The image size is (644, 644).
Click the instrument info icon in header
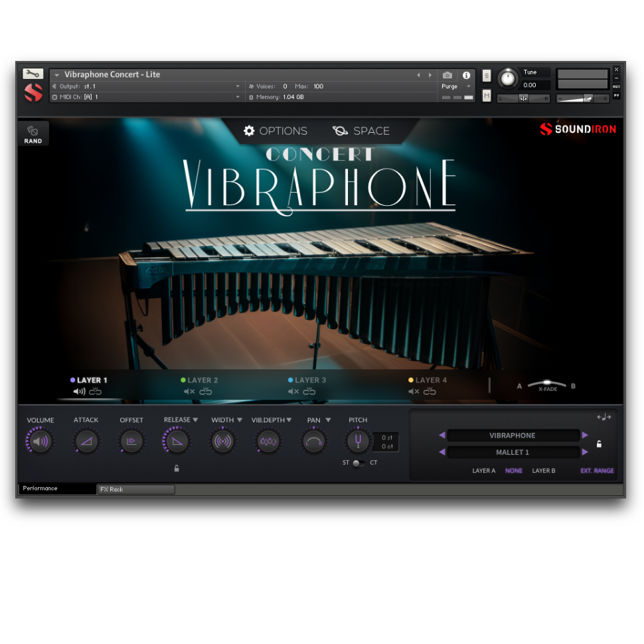tap(465, 75)
